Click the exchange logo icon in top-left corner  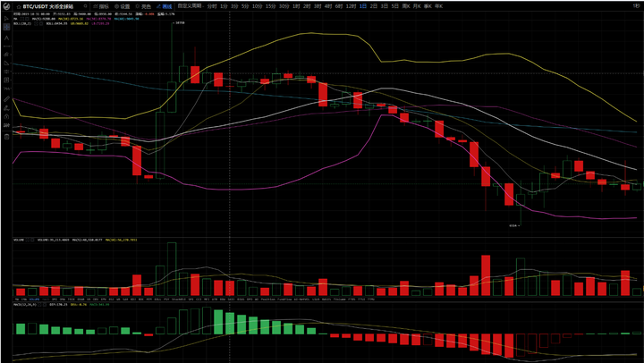(x=6, y=6)
